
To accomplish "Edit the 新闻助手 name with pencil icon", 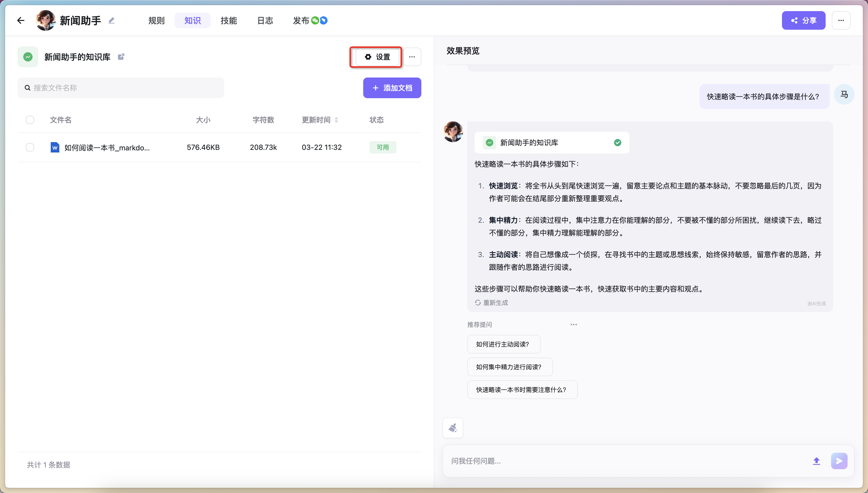I will pos(111,21).
